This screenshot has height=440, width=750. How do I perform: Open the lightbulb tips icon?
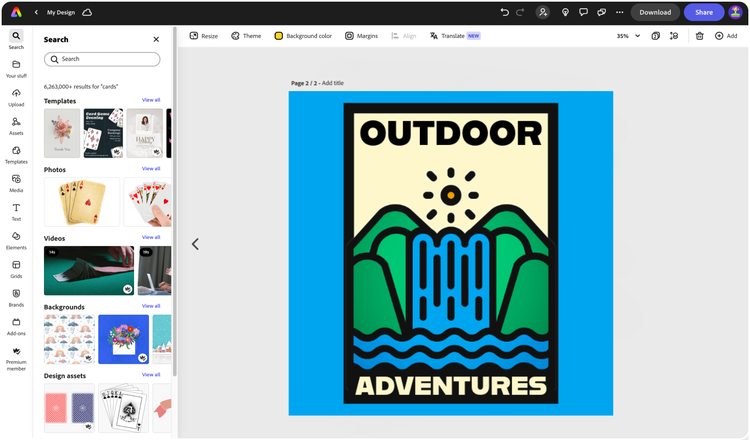[x=565, y=12]
